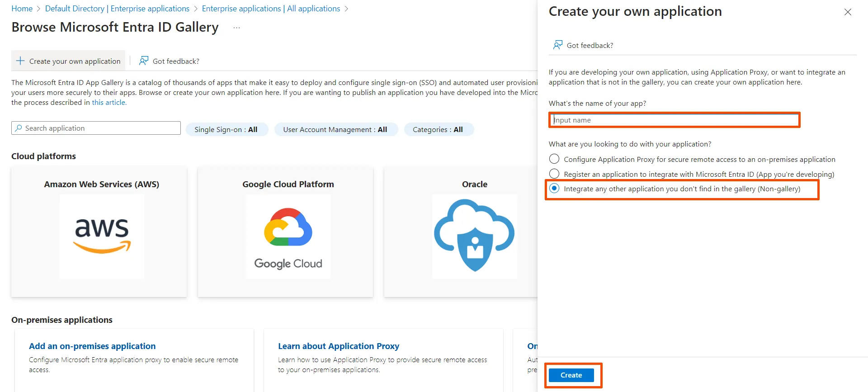Click the Oracle card title
The image size is (868, 392).
point(475,184)
